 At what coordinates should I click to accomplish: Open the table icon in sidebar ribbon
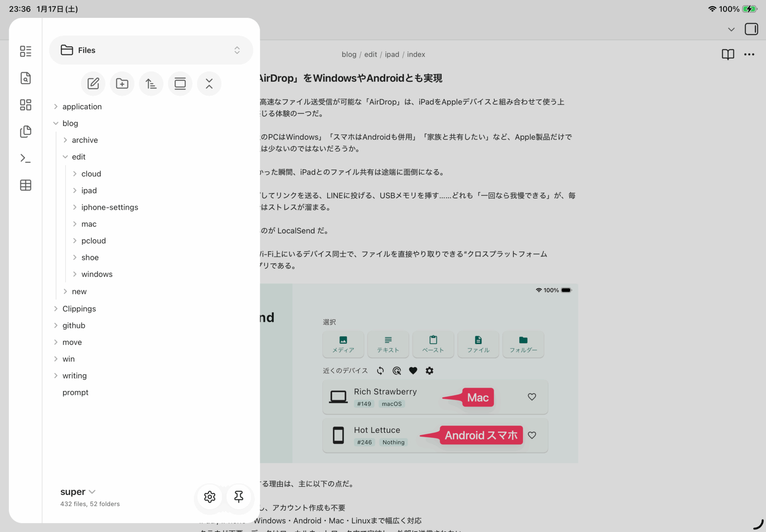(26, 185)
